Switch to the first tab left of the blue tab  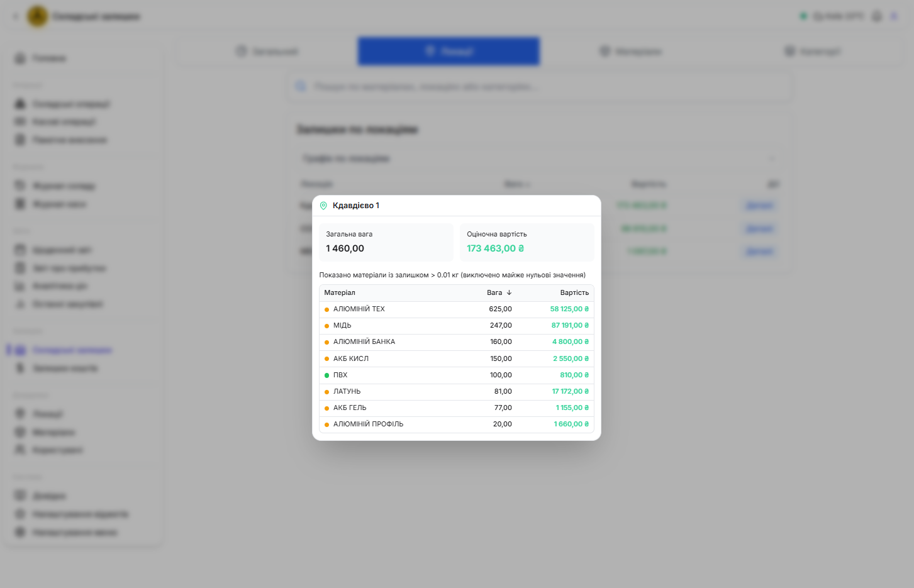point(267,51)
